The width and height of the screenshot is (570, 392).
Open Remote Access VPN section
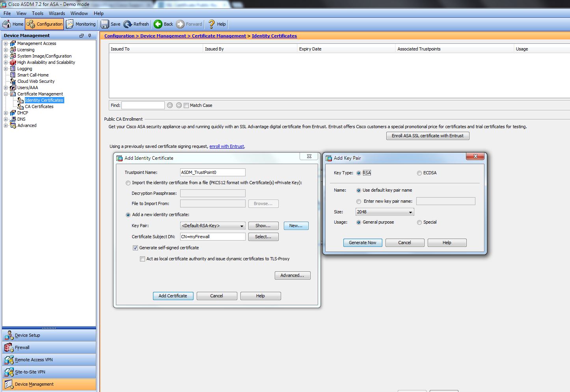tap(49, 360)
